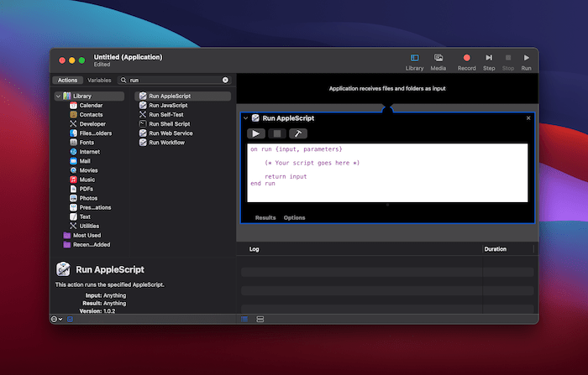Show the workflow log list view
The height and width of the screenshot is (375, 588).
coord(244,319)
